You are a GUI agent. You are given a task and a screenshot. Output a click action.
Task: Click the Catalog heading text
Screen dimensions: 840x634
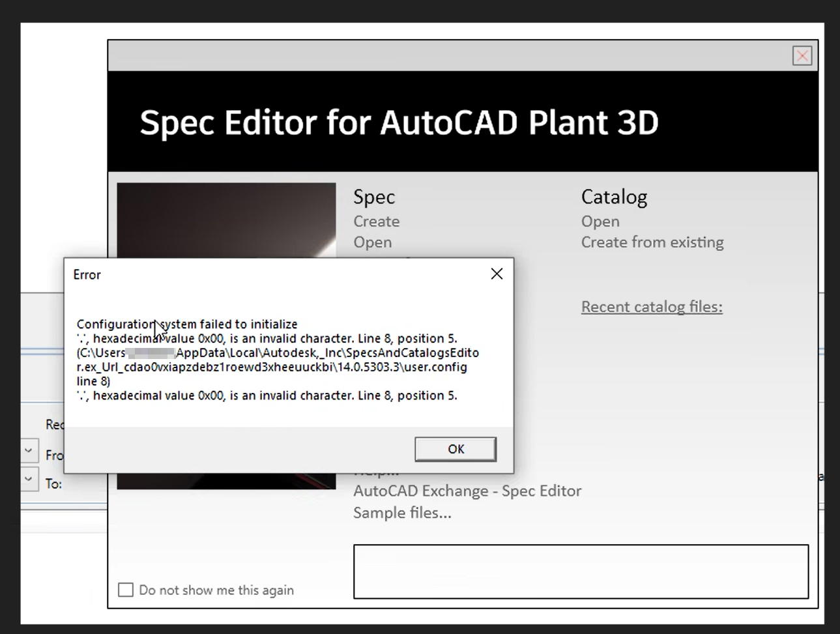614,197
